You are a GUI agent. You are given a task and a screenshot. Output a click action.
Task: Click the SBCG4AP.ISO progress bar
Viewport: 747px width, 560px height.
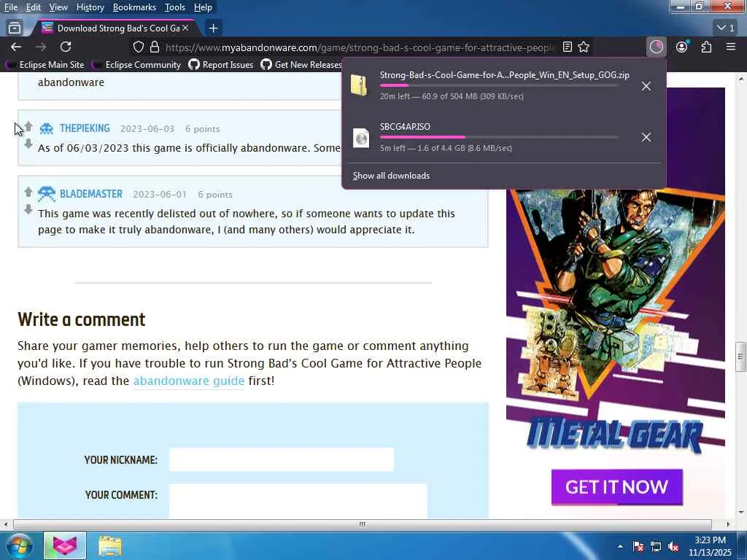point(499,137)
